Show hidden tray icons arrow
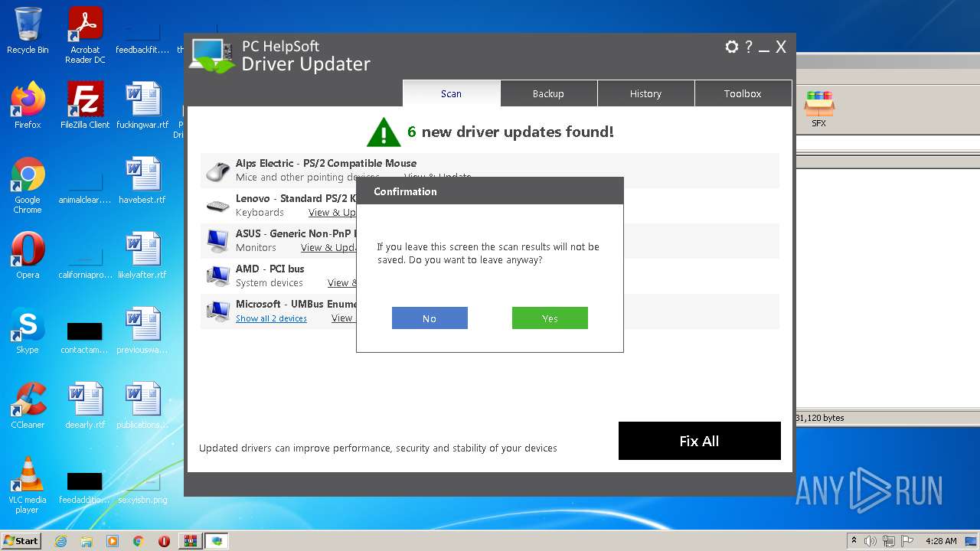The image size is (980, 551). click(854, 540)
